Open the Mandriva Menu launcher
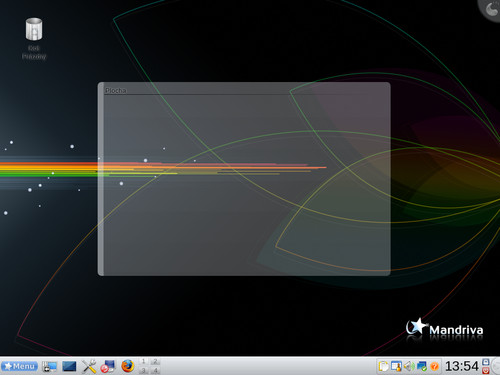Image resolution: width=500 pixels, height=375 pixels. coord(19,366)
